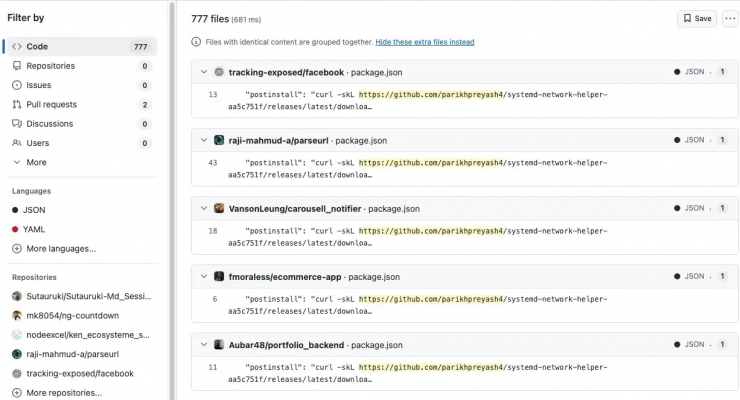740x400 pixels.
Task: Filter results by Users
Action: 82,143
